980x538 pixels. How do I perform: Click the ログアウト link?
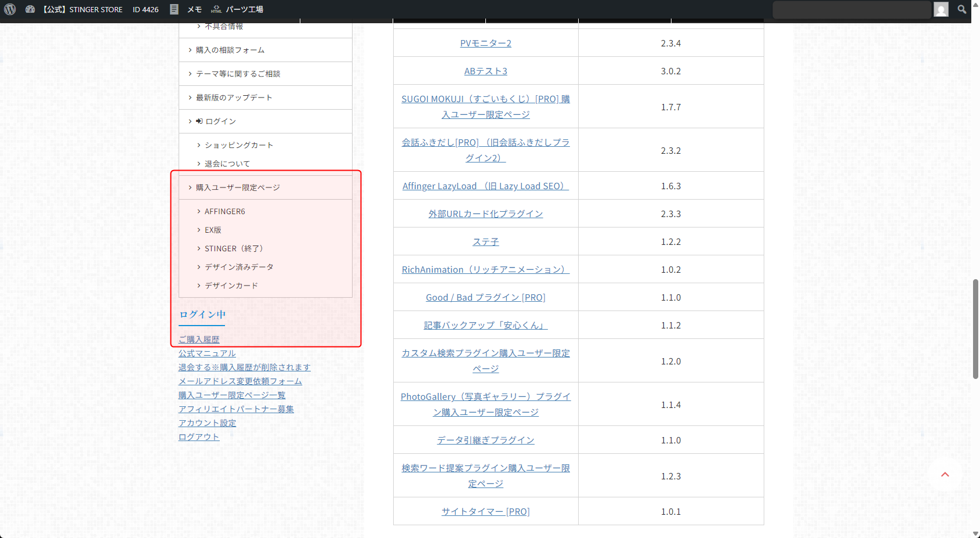(x=199, y=437)
